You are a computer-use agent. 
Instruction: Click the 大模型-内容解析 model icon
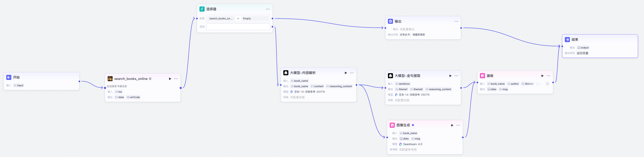click(286, 73)
